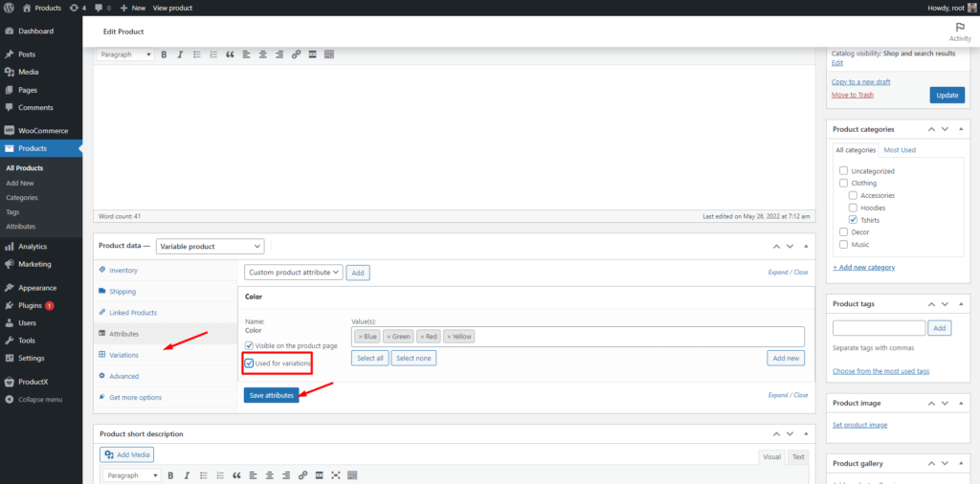Open the Activity flag panel
Image resolution: width=980 pixels, height=484 pixels.
960,32
